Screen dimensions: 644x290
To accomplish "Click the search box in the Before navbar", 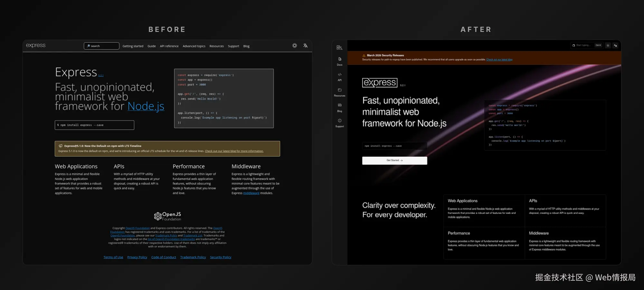I will point(101,46).
